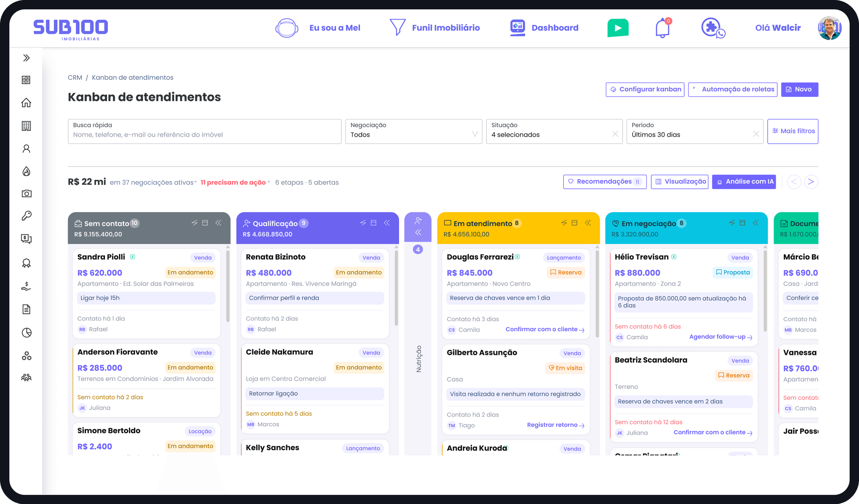Click Confirmar com o cliente on Beatriz Scandolara card
This screenshot has width=859, height=504.
point(713,432)
